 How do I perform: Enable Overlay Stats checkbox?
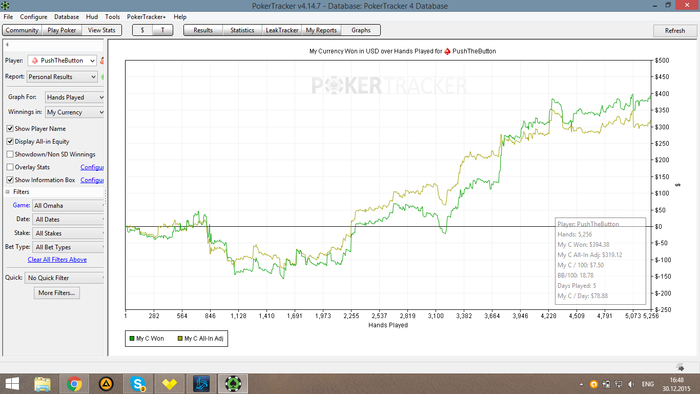[x=10, y=167]
